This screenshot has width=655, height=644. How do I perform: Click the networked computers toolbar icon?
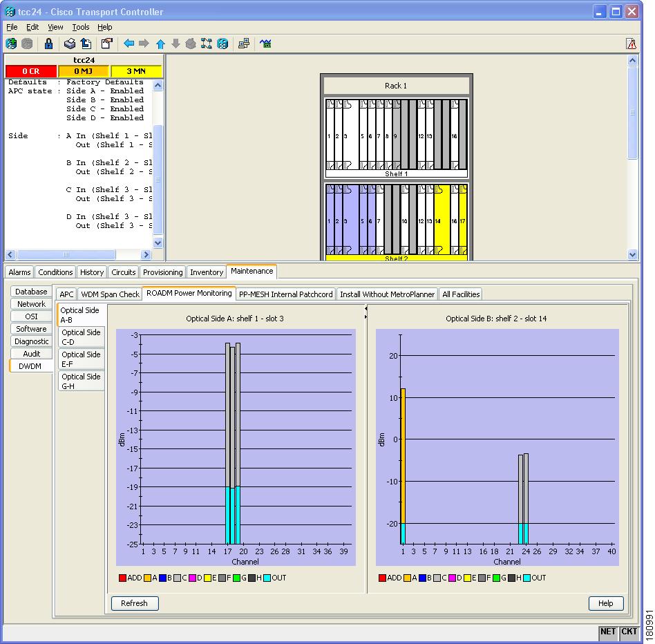[x=244, y=44]
